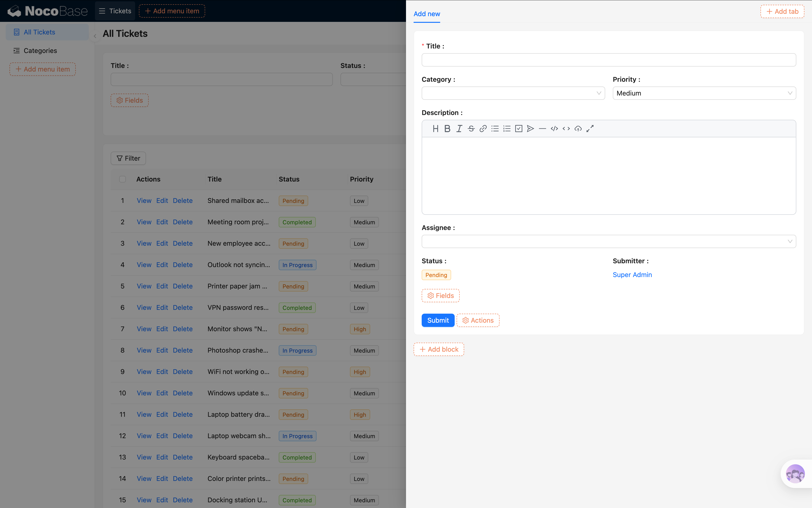The width and height of the screenshot is (812, 508).
Task: Click the Bold formatting icon
Action: click(447, 129)
